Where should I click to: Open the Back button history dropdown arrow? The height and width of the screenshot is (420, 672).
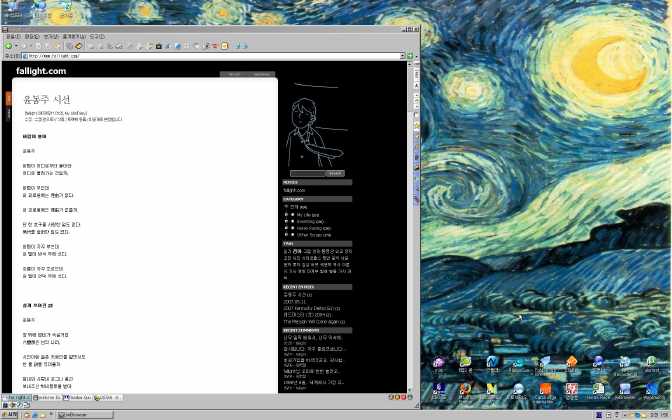(16, 46)
